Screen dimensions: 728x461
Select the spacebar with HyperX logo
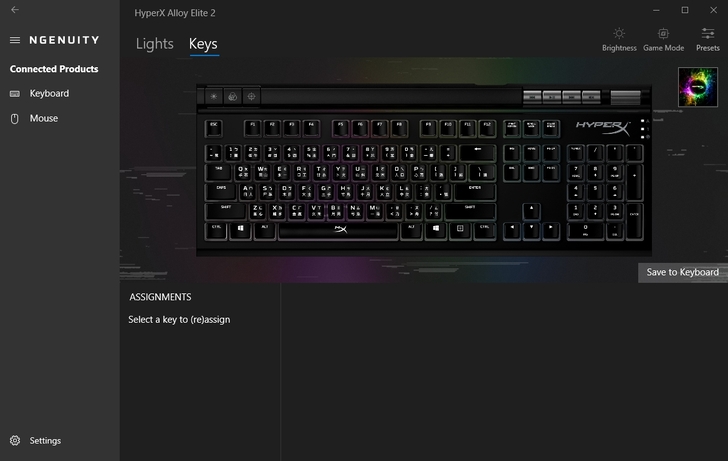coord(338,231)
